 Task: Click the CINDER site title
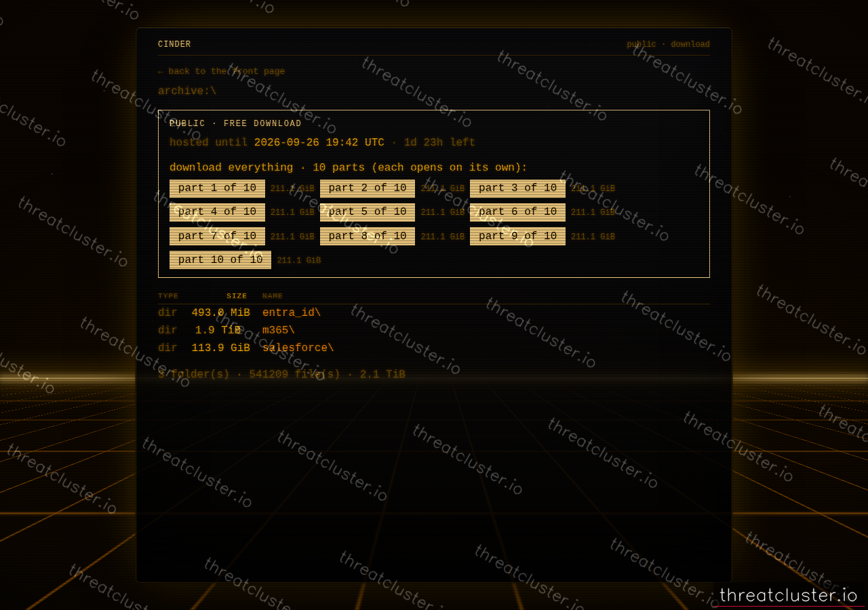[x=174, y=45]
